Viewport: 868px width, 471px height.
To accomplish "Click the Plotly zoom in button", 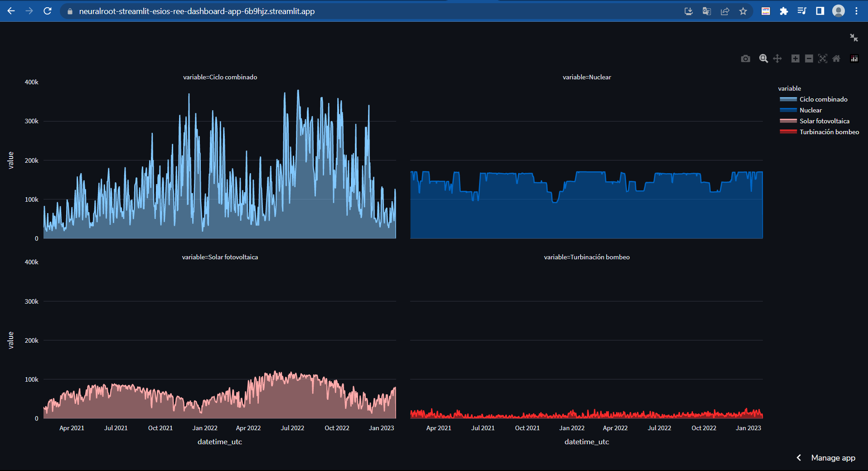I will (x=795, y=58).
